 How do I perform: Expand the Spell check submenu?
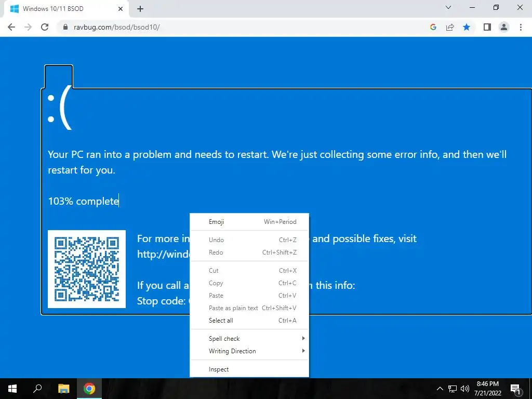(249, 339)
